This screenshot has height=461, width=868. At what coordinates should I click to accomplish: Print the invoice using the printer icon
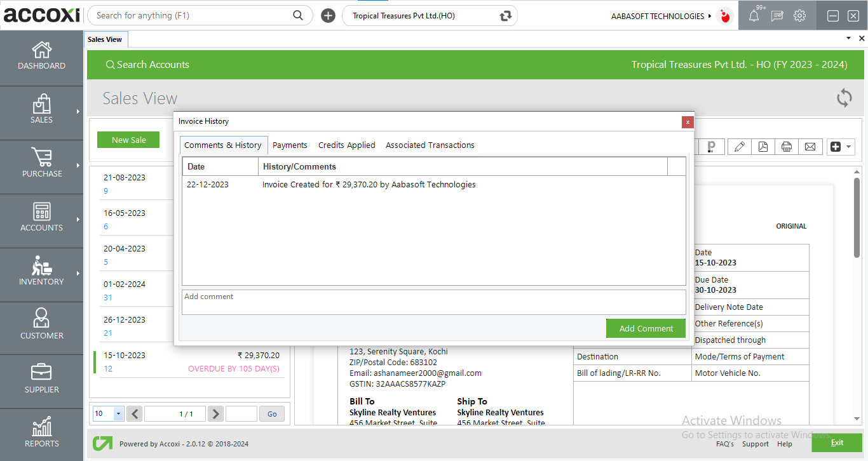pos(787,147)
